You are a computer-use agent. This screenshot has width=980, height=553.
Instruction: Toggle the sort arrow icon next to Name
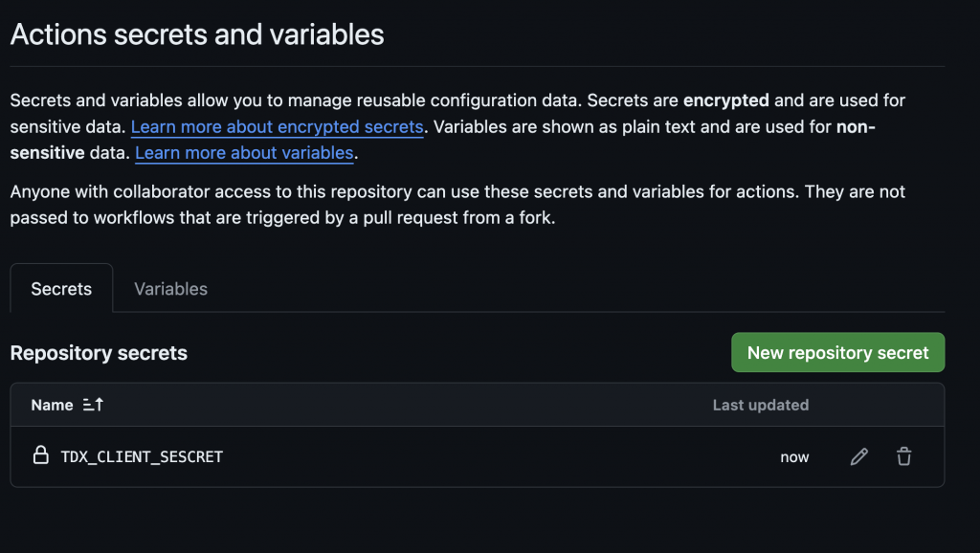point(93,405)
